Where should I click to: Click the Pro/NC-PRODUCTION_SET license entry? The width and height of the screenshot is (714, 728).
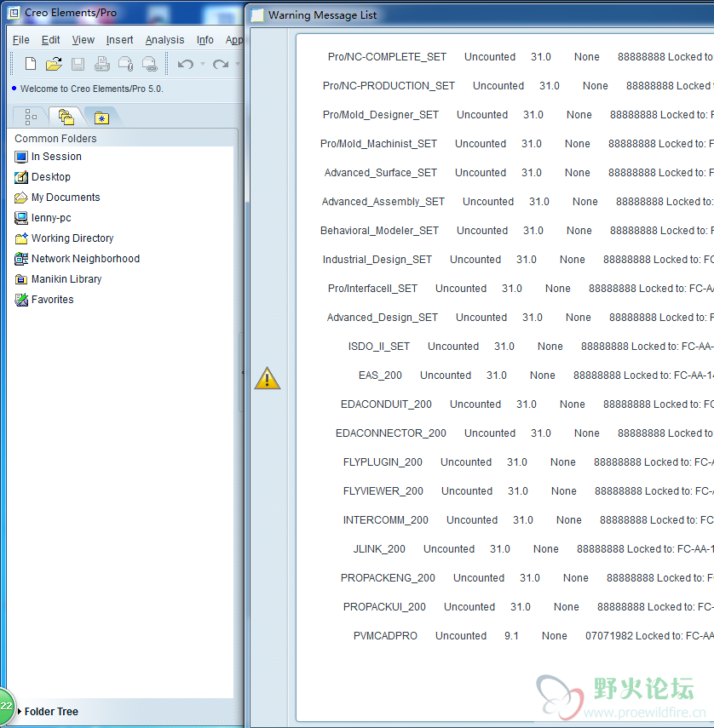(389, 86)
